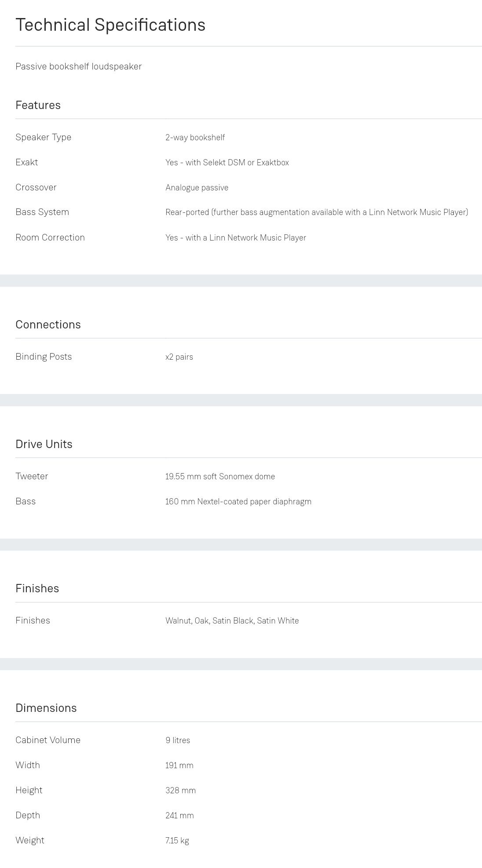
Task: Select the Dimensions section heading
Action: pyautogui.click(x=46, y=708)
